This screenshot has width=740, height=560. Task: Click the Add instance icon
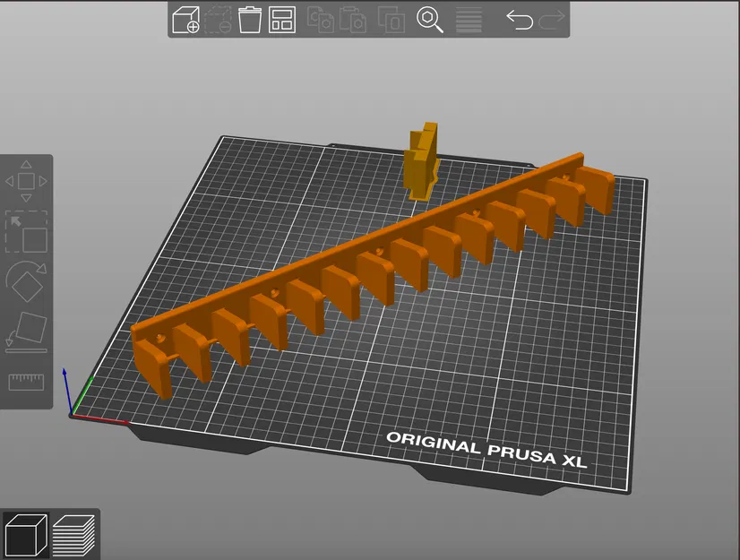(x=392, y=20)
